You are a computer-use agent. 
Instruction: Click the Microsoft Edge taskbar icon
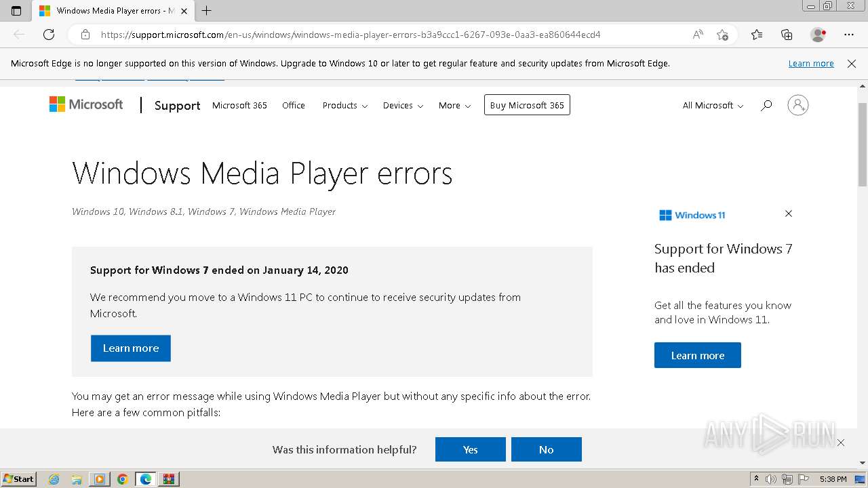tap(146, 479)
